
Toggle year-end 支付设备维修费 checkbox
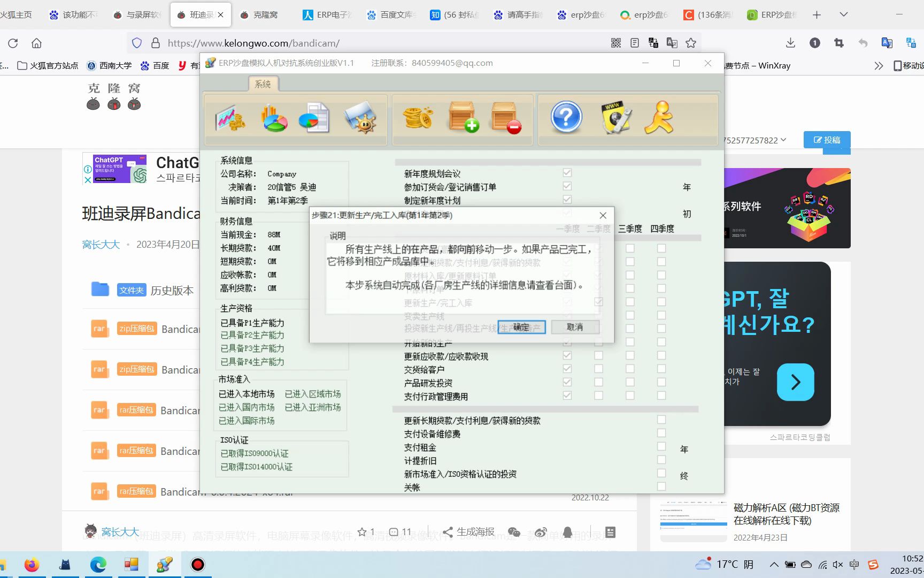pyautogui.click(x=661, y=433)
